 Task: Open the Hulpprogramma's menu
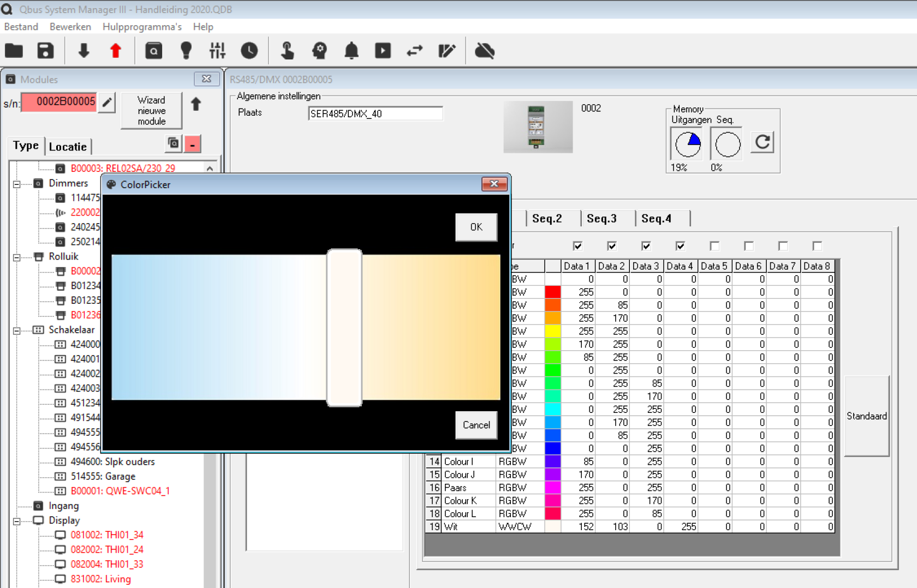click(142, 27)
